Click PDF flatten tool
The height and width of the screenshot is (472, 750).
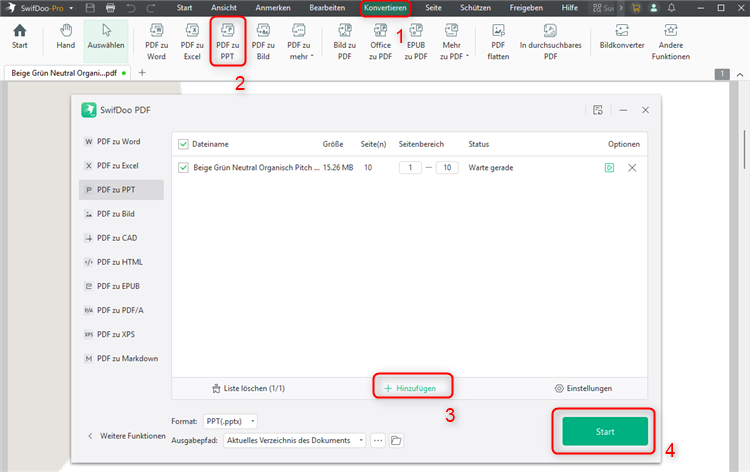[498, 42]
